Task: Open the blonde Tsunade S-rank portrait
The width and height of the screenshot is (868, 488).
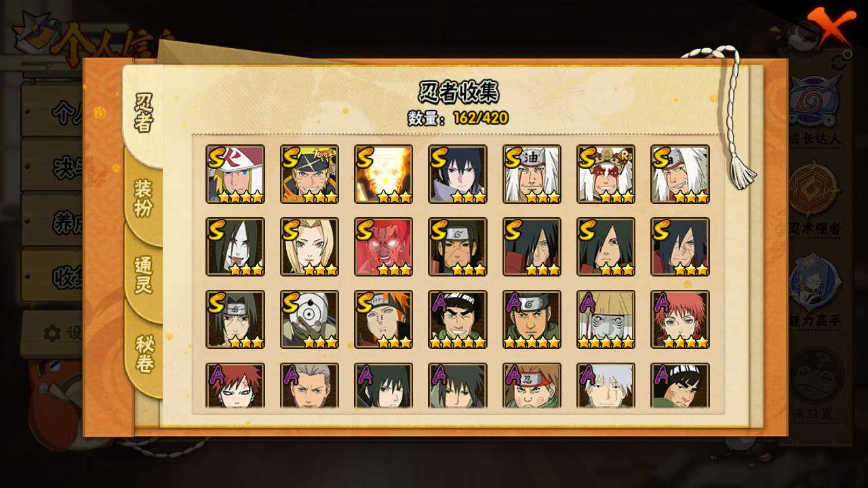Action: (309, 247)
